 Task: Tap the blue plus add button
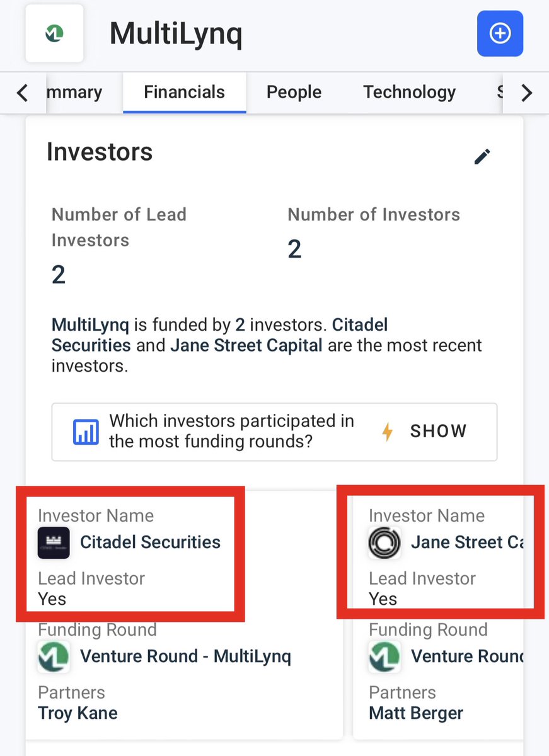coord(500,33)
